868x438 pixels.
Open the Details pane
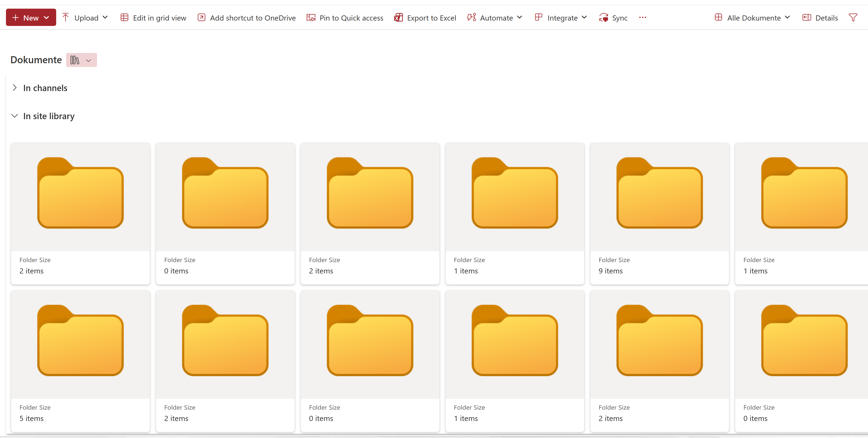pyautogui.click(x=820, y=18)
